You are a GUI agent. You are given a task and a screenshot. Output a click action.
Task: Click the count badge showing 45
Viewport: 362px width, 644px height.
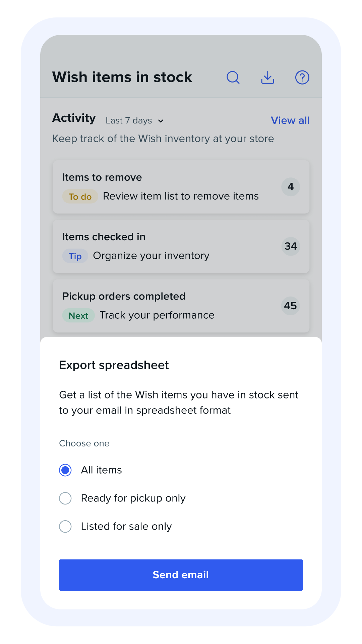click(x=290, y=306)
